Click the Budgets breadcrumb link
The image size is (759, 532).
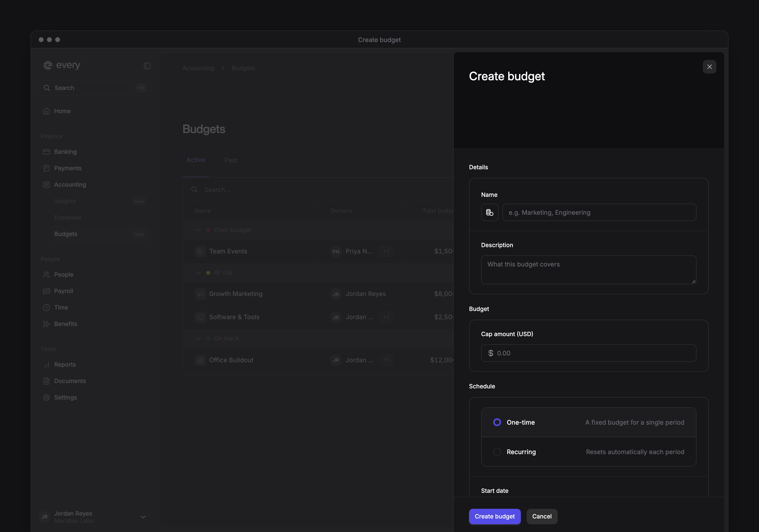pyautogui.click(x=243, y=68)
